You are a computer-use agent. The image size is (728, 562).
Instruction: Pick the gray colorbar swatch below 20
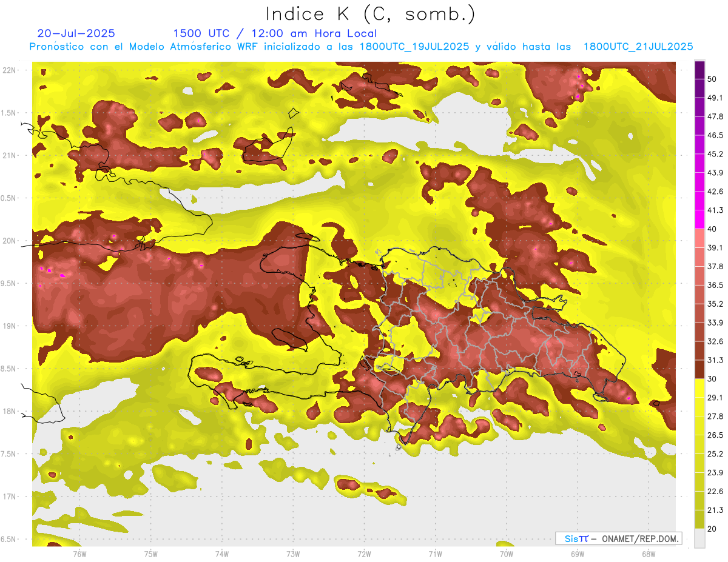[699, 538]
